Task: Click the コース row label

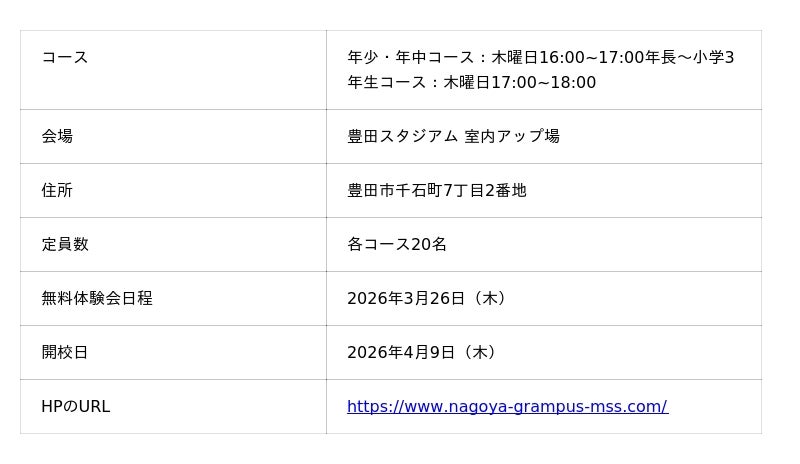Action: [65, 58]
